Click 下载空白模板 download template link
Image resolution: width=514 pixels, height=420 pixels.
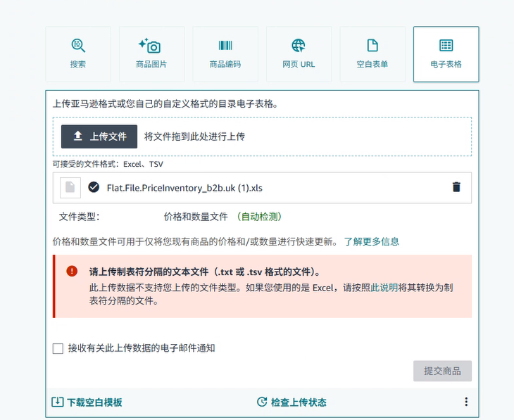(x=87, y=402)
